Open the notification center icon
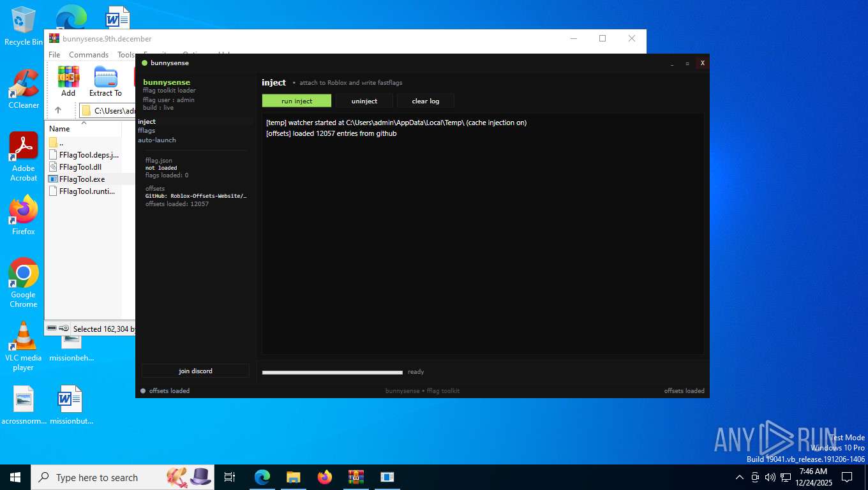Viewport: 868px width, 490px height. (x=847, y=477)
